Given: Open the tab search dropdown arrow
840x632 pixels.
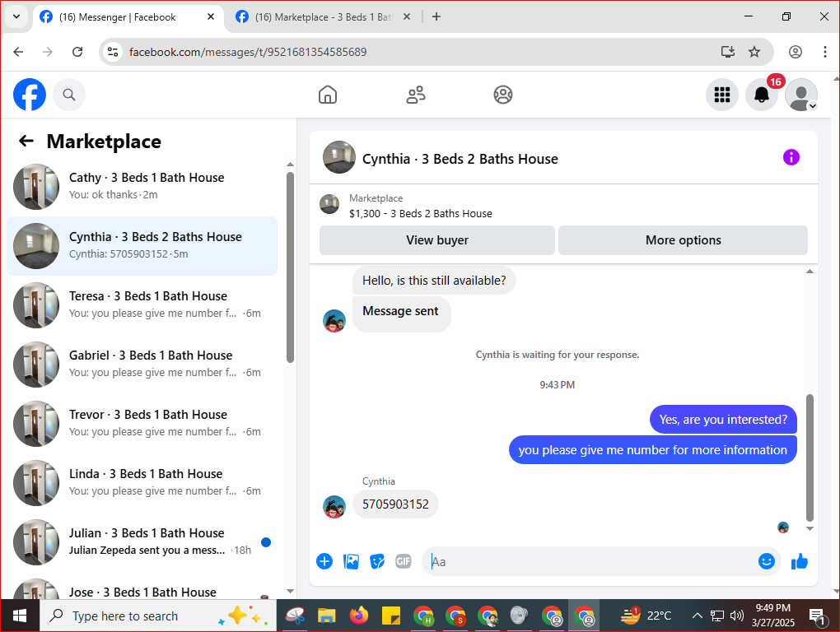Looking at the screenshot, I should [x=16, y=16].
